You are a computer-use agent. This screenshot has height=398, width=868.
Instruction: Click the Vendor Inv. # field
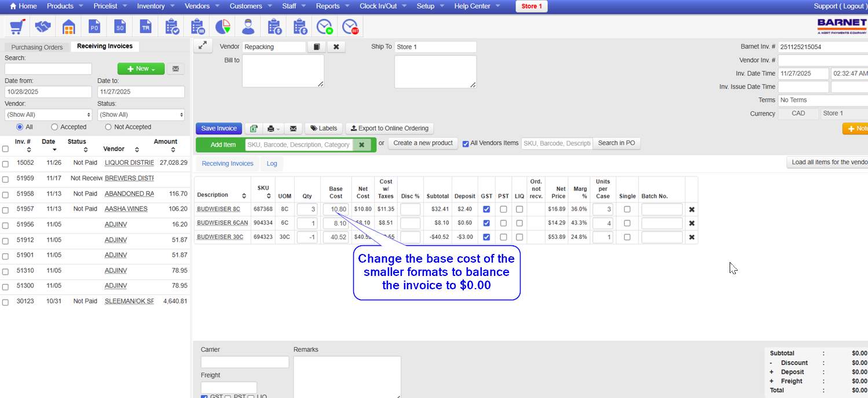click(x=823, y=60)
